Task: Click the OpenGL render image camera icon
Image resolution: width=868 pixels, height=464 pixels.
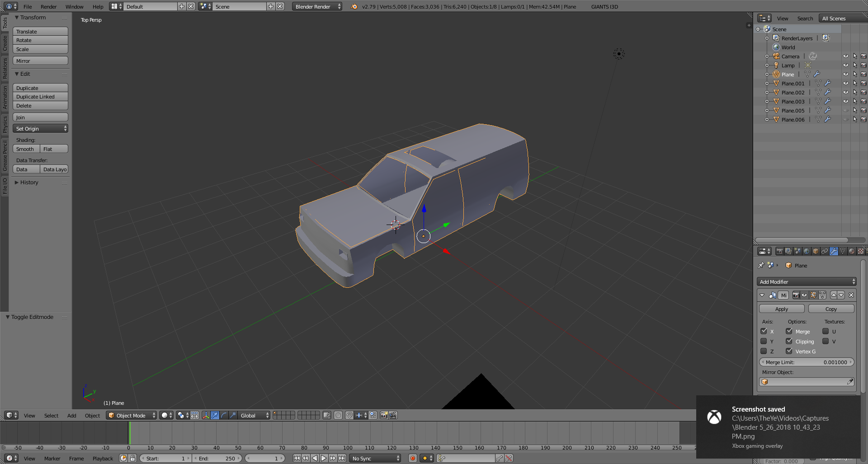Action: (384, 415)
